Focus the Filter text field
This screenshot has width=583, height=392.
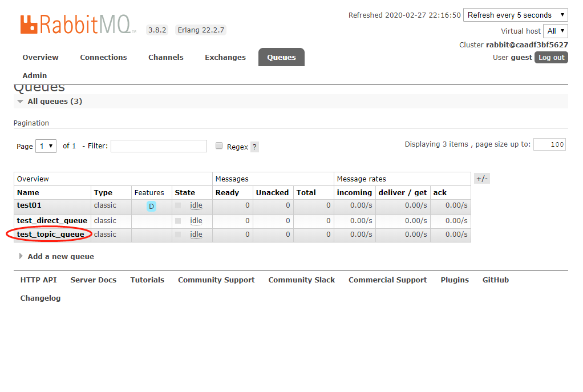(159, 146)
